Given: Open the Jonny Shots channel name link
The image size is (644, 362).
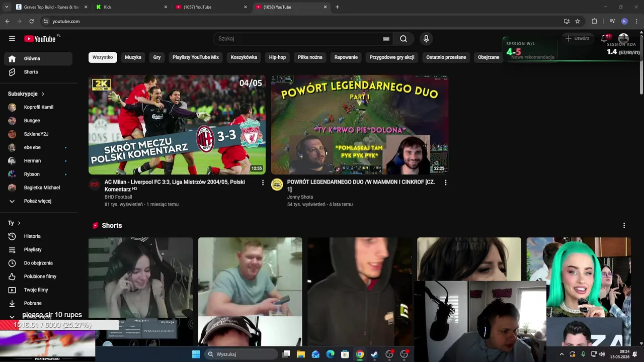Looking at the screenshot, I should [x=300, y=197].
